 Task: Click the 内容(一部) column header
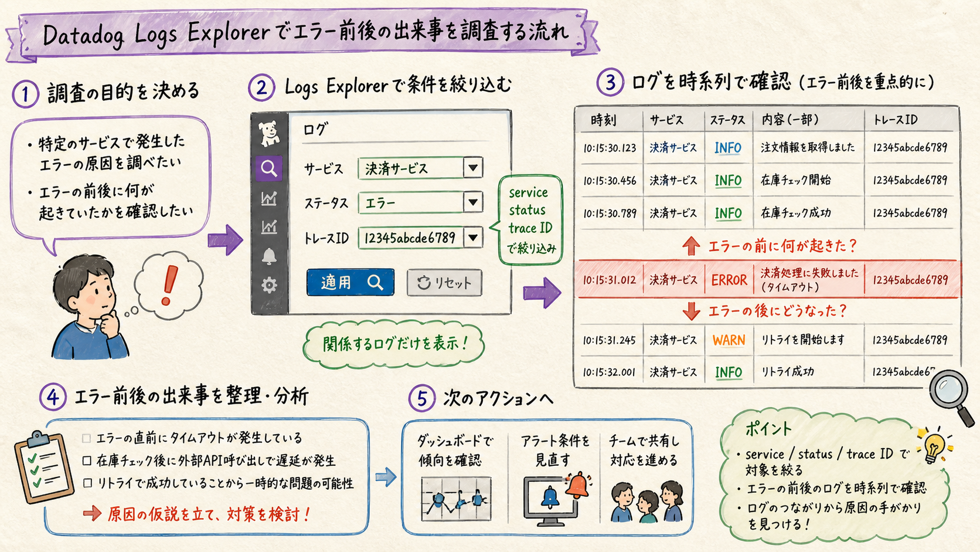click(790, 120)
